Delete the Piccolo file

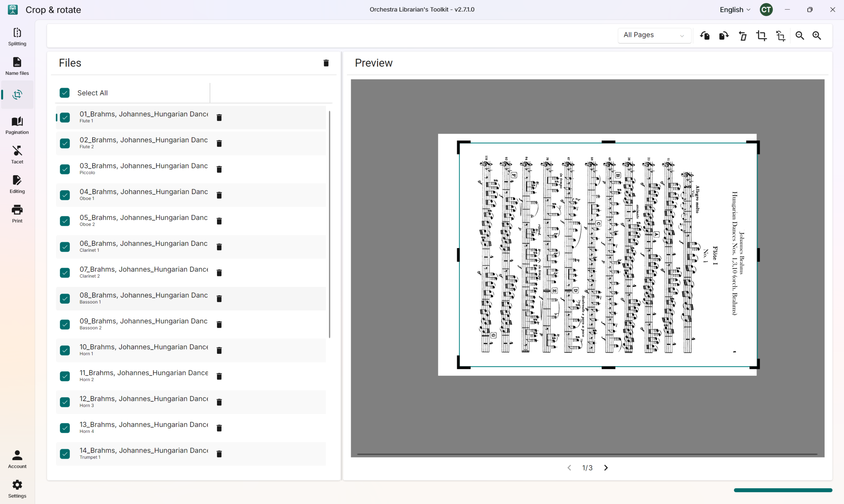[219, 169]
